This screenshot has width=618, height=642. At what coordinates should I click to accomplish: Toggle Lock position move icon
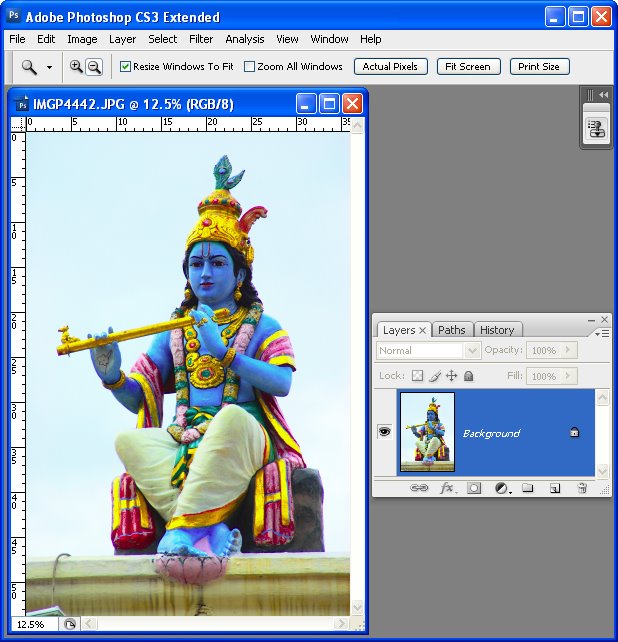[x=451, y=376]
